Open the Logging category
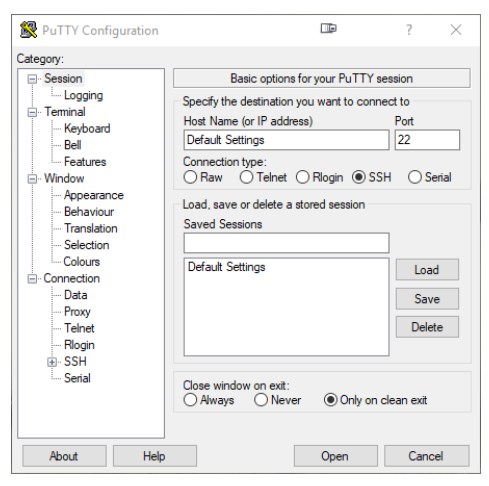This screenshot has width=489, height=486. (83, 95)
